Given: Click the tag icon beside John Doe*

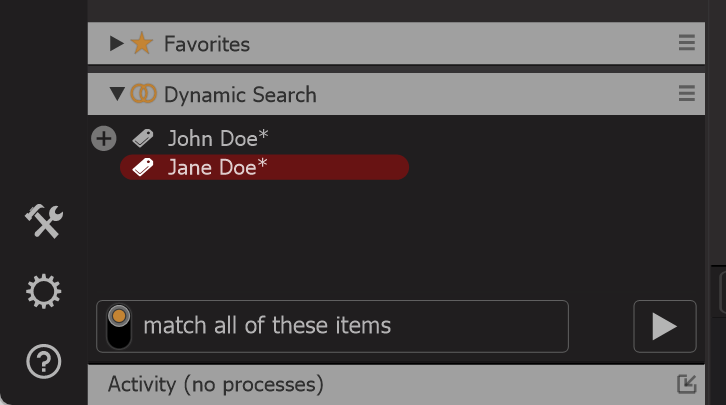Looking at the screenshot, I should [143, 138].
